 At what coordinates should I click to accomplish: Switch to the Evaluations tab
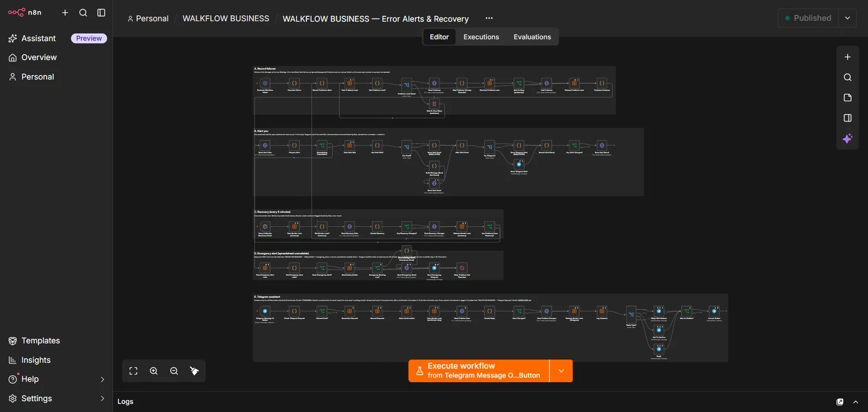pyautogui.click(x=532, y=37)
